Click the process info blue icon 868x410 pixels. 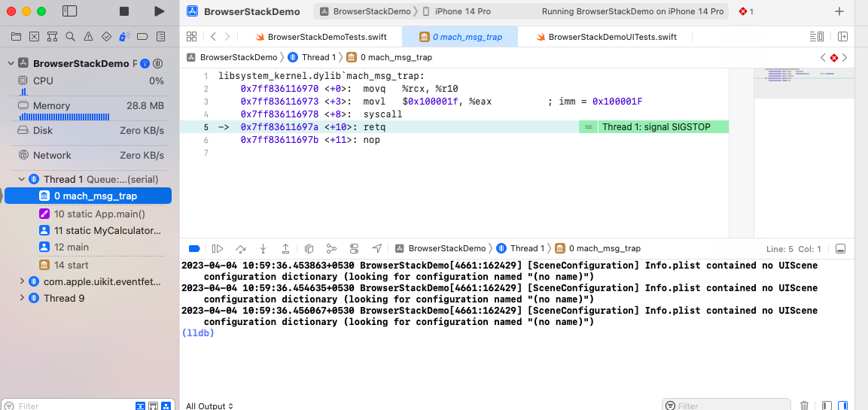point(145,64)
